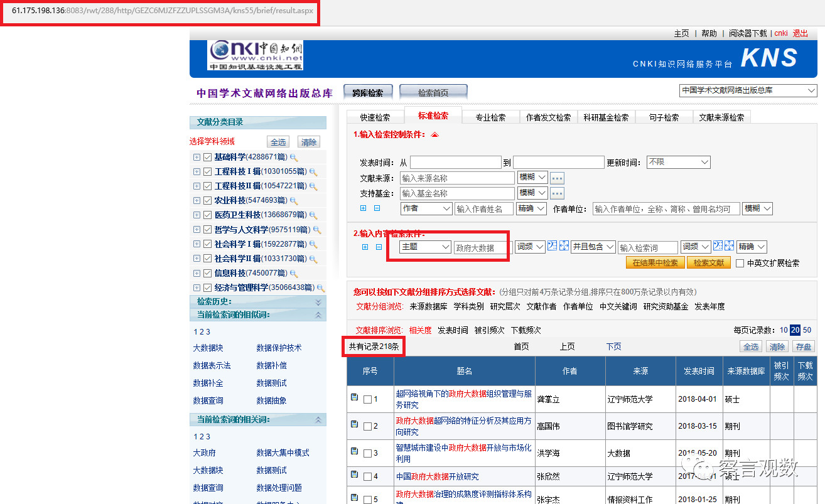Click the magnifier icon next to 信息科技
This screenshot has height=504, width=825.
pyautogui.click(x=293, y=274)
